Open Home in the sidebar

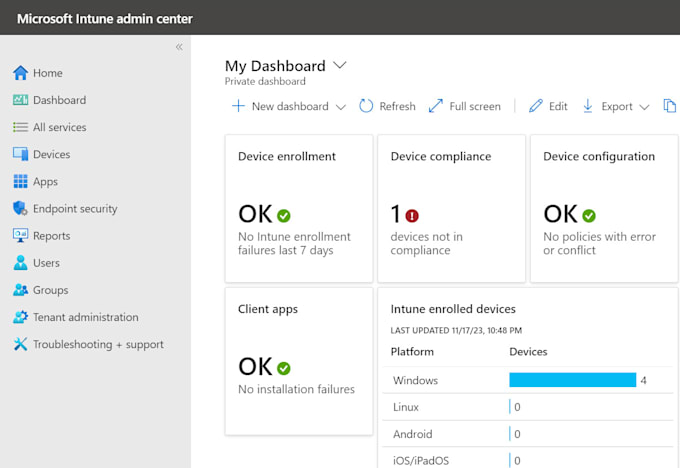48,73
